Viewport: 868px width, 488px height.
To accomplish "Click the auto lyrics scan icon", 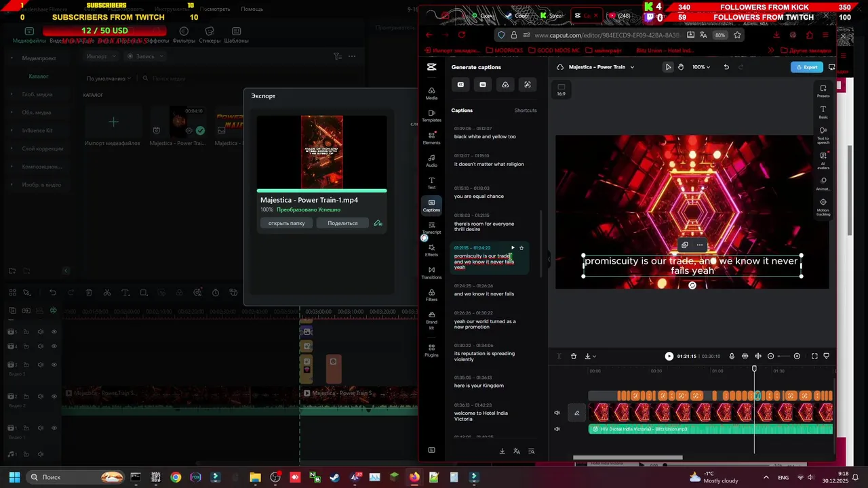I will click(528, 85).
